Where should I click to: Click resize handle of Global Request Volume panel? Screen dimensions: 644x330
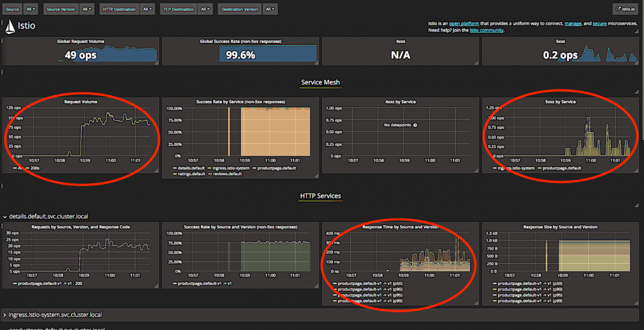pyautogui.click(x=156, y=63)
